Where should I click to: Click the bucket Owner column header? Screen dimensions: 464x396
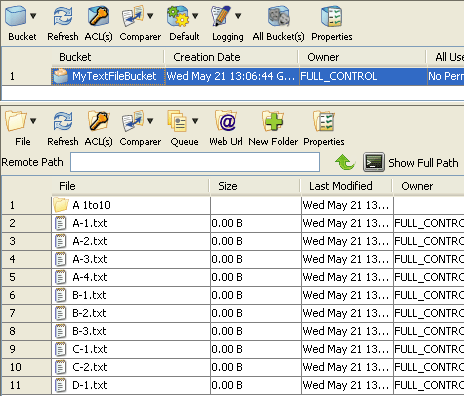(362, 57)
